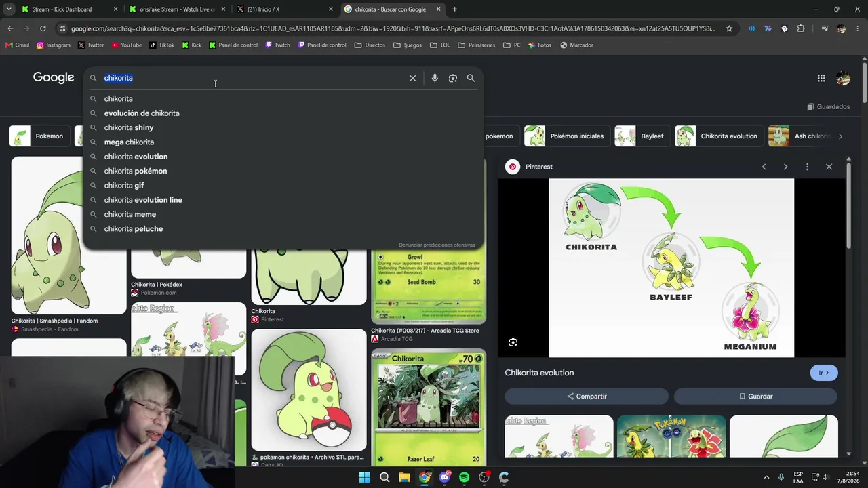Show next image in preview panel

[x=785, y=167]
